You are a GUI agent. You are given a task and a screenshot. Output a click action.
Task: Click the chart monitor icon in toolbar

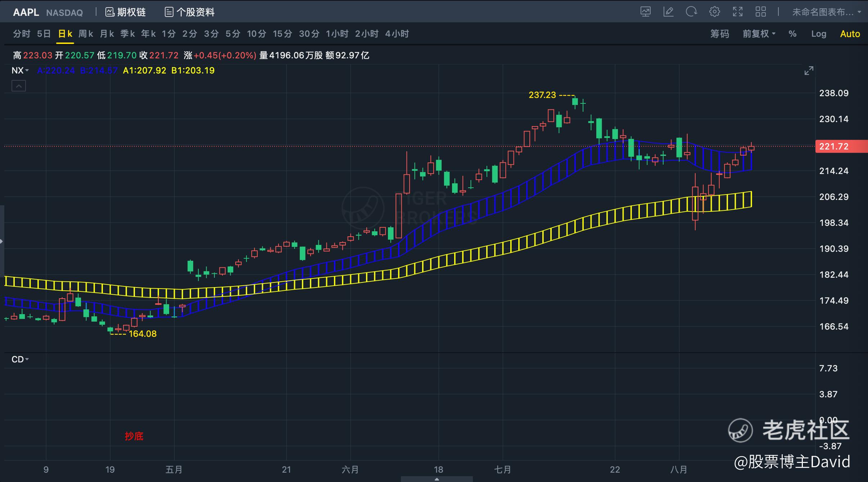(646, 12)
